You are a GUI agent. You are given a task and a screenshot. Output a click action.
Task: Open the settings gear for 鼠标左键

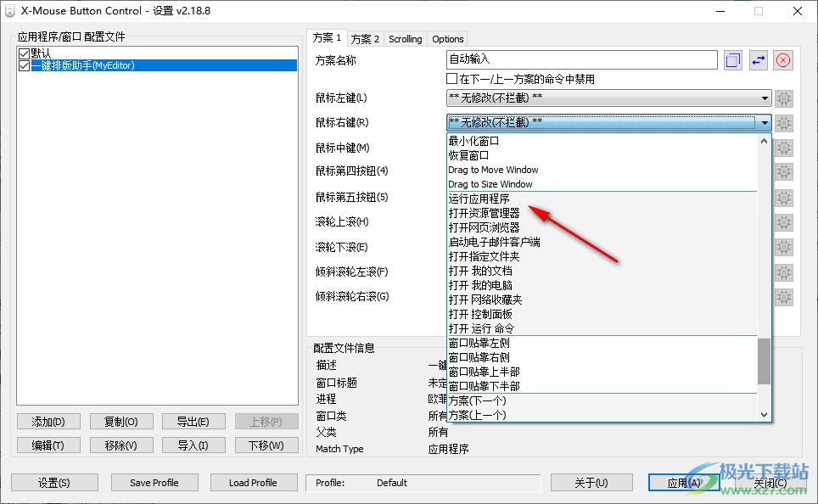783,98
